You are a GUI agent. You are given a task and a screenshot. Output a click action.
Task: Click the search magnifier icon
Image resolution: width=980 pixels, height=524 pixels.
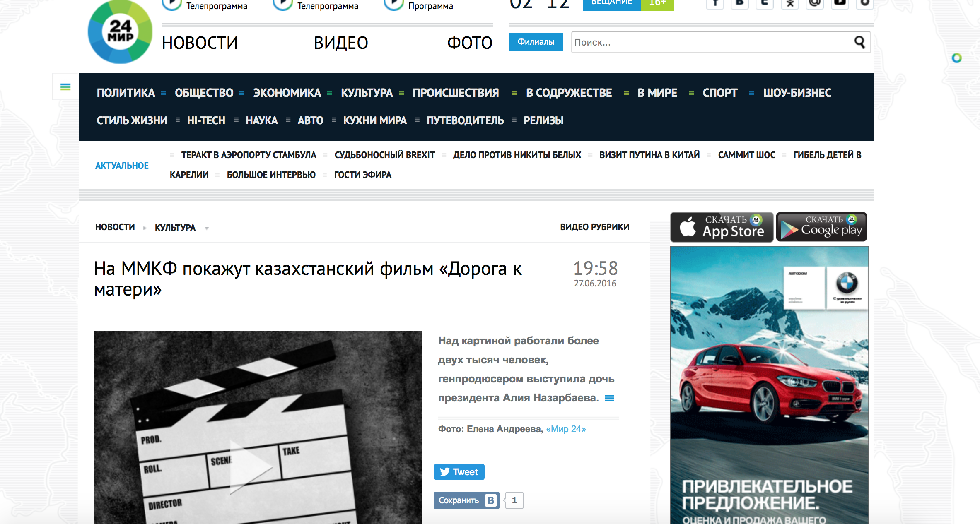point(859,42)
